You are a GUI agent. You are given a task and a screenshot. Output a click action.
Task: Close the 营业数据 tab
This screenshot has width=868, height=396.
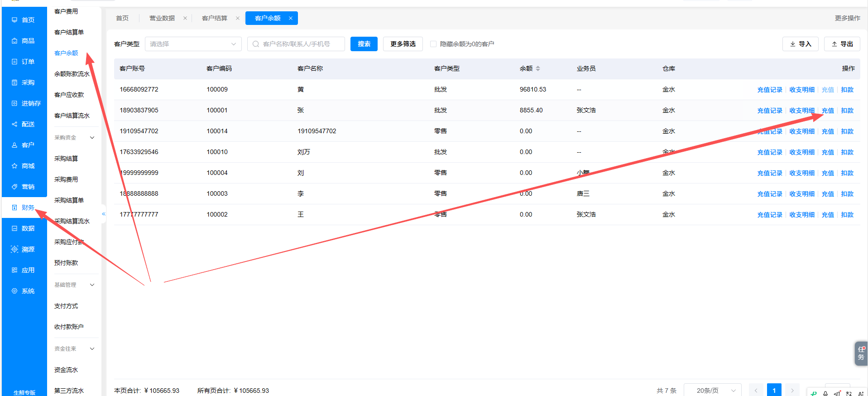(185, 18)
